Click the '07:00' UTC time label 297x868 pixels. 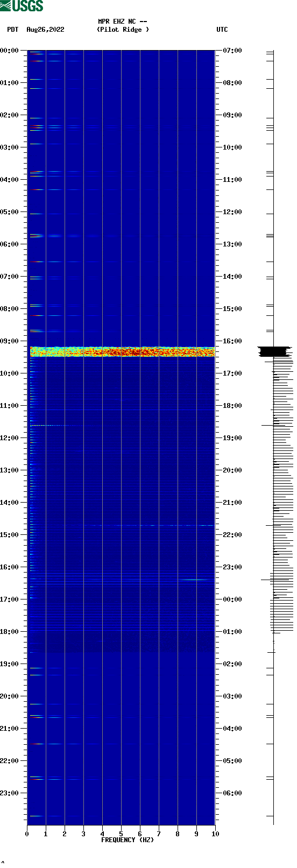click(x=232, y=51)
